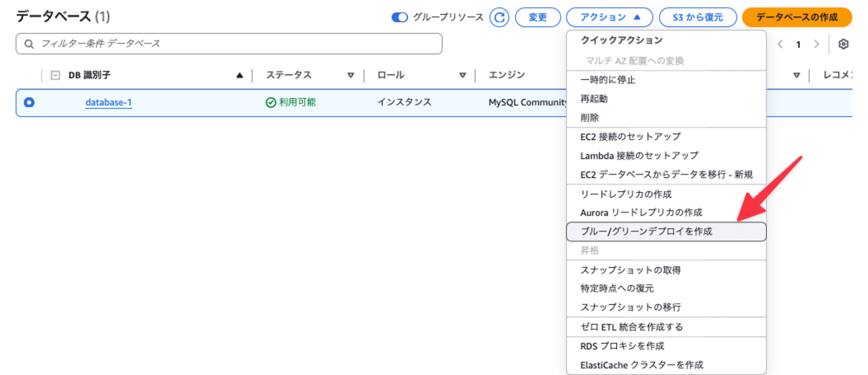
Task: Choose 一時的に停止 from the menu
Action: point(666,80)
